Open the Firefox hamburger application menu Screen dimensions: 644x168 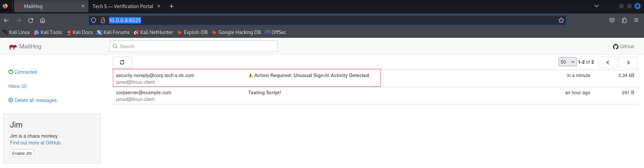(x=636, y=21)
